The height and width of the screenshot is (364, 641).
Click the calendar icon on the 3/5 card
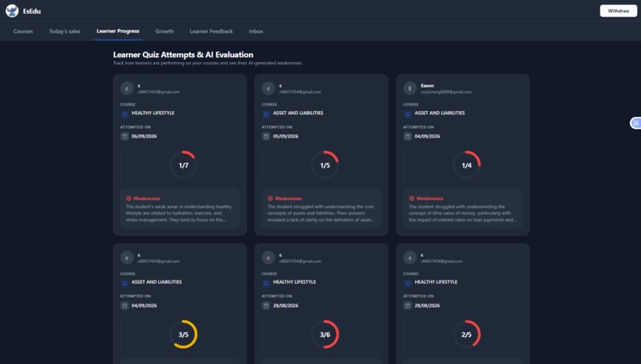[x=125, y=305]
